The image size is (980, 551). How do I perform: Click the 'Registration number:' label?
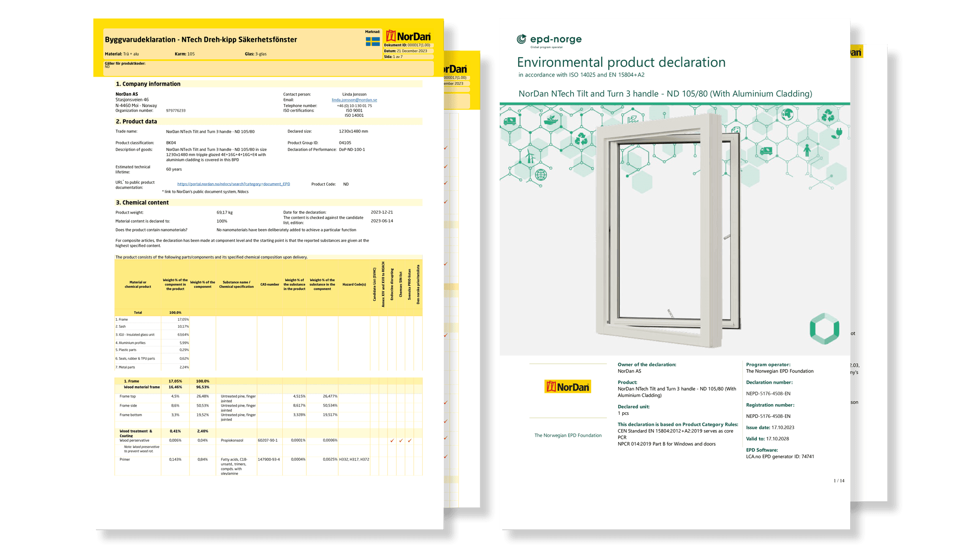click(770, 405)
